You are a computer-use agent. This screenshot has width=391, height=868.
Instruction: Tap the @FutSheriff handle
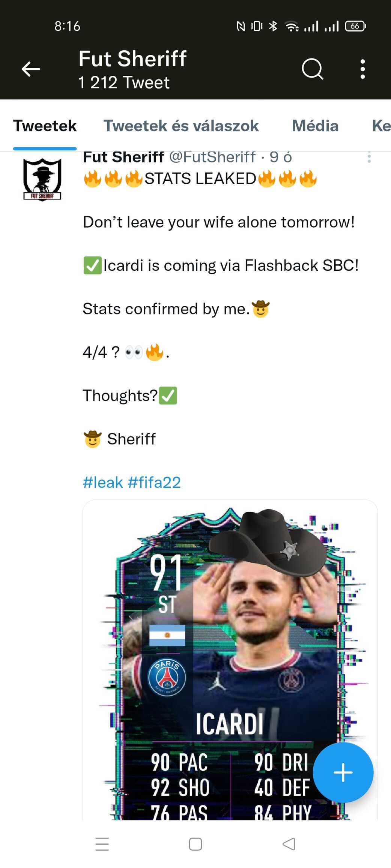(x=212, y=157)
